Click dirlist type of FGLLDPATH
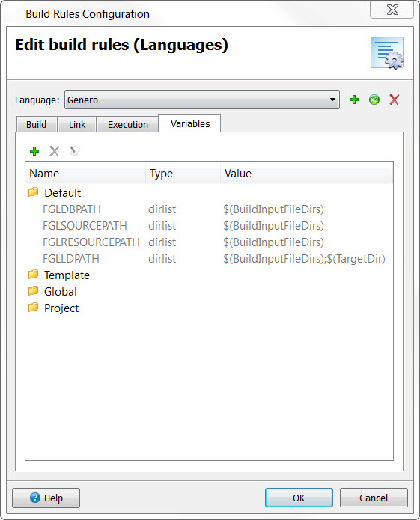Screen dimensions: 420x520 (x=162, y=259)
